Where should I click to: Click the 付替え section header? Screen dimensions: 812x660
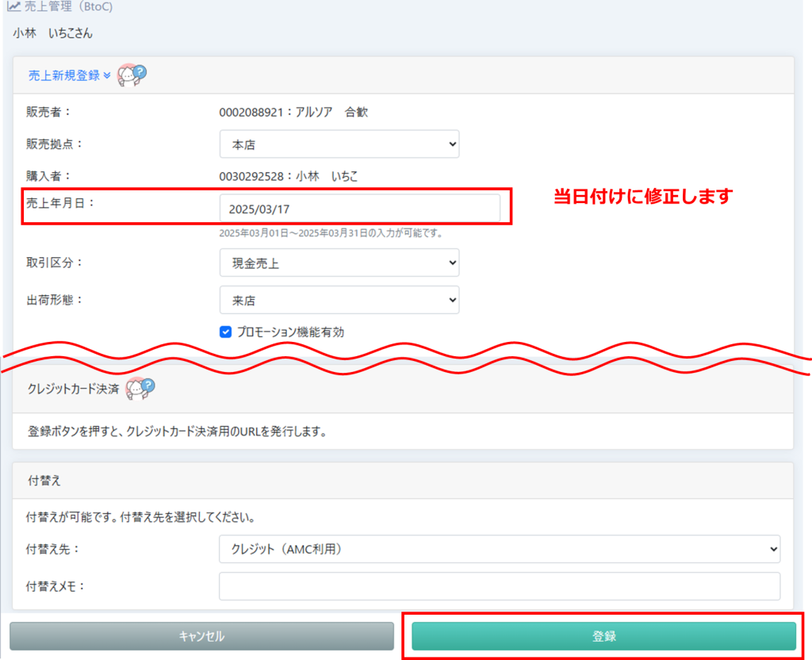44,481
